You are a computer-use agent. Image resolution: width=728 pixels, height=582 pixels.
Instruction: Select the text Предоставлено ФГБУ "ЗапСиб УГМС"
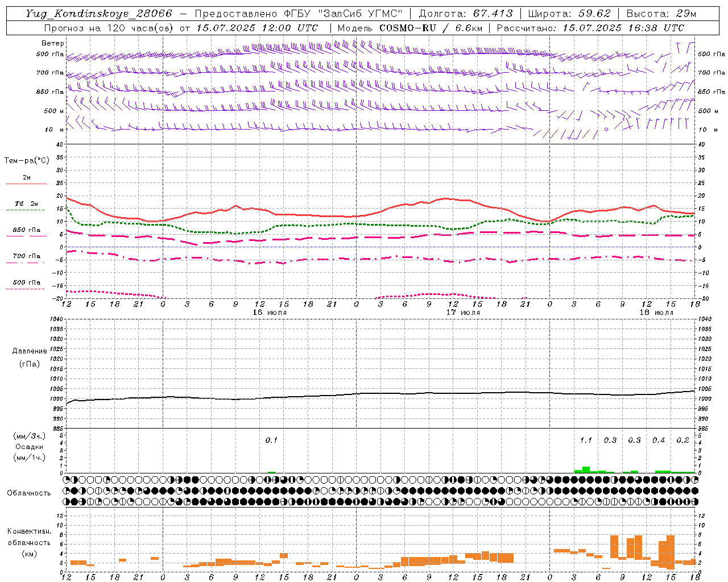point(299,14)
